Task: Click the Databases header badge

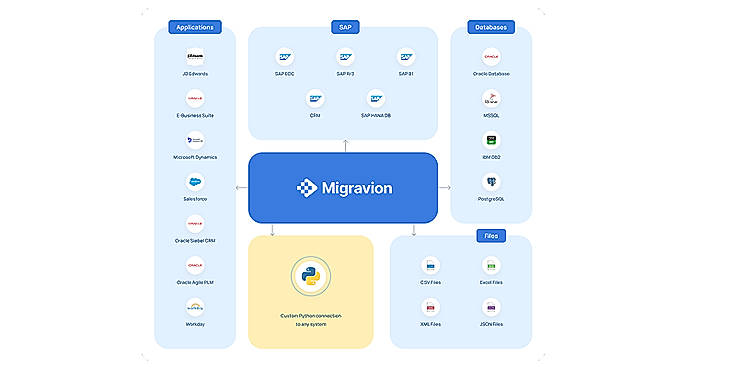Action: pos(491,27)
